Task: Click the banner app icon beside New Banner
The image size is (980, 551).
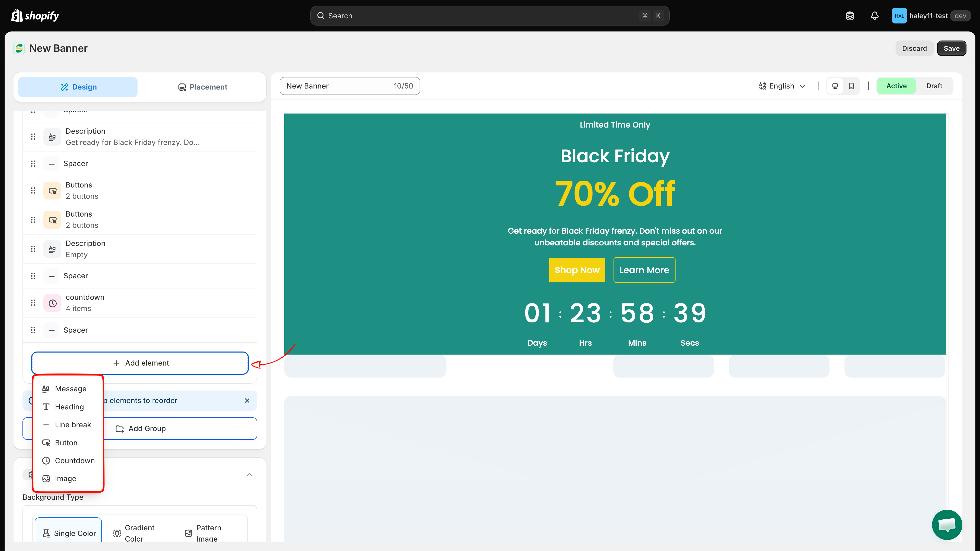Action: point(19,48)
